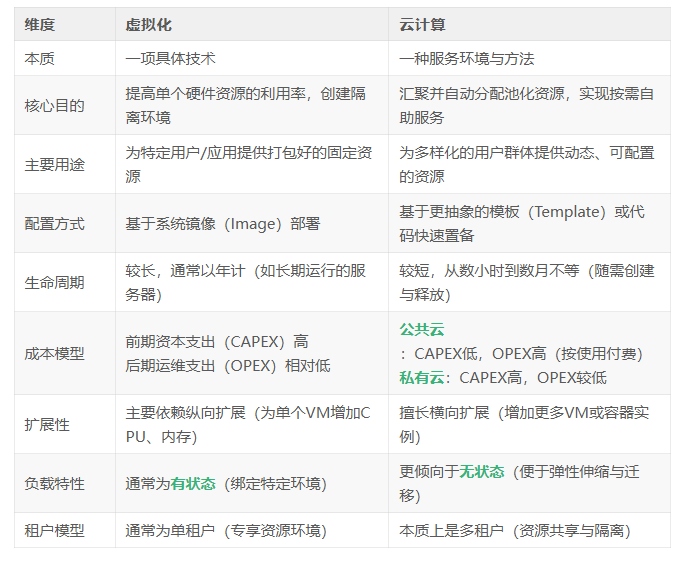Select the 租户模型 row label cell
Viewport: 681px width, 561px height.
54,530
